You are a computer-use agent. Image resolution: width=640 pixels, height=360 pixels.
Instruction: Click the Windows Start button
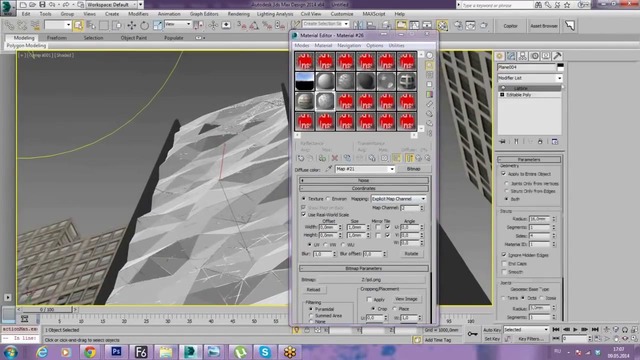coord(11,352)
